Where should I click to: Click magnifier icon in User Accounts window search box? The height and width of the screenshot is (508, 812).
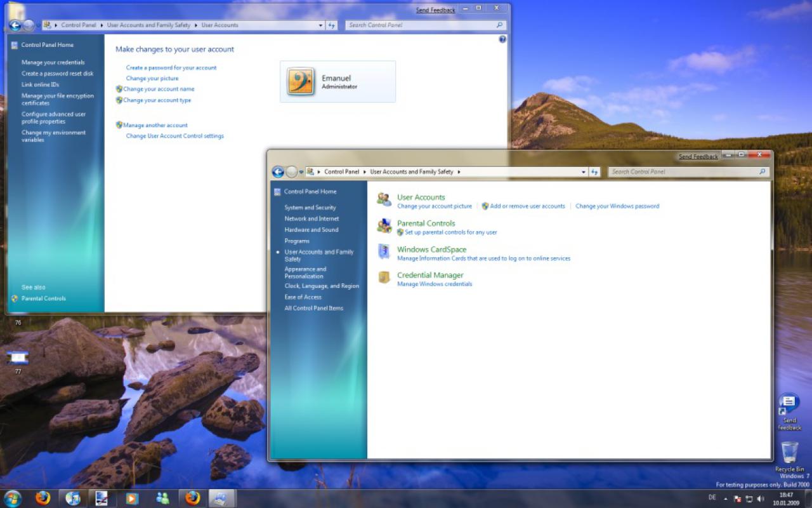click(500, 25)
